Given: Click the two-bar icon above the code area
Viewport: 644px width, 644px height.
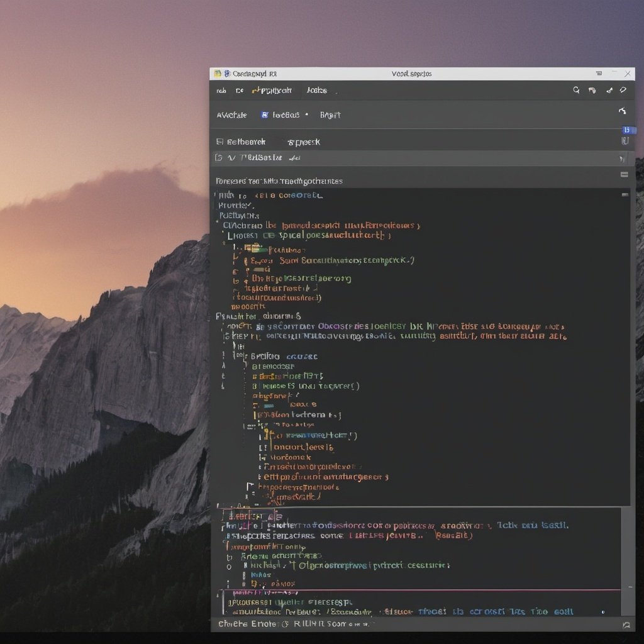Looking at the screenshot, I should tap(625, 175).
